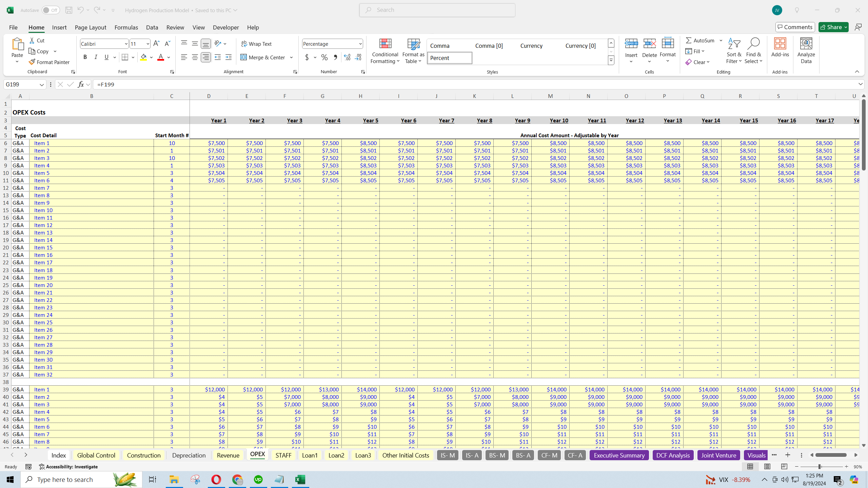This screenshot has width=868, height=488.
Task: Click the Share button
Action: [833, 27]
